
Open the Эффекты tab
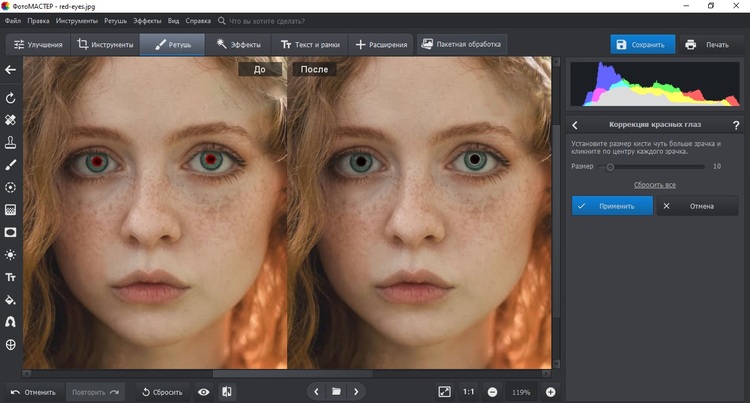point(238,45)
